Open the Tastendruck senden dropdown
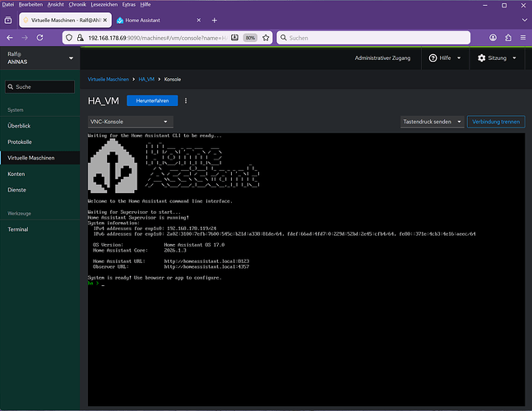 (431, 122)
